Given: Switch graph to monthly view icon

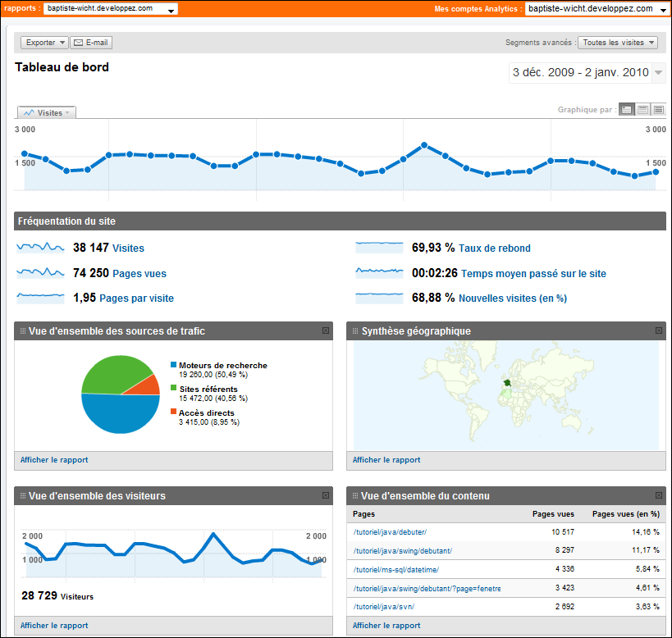Looking at the screenshot, I should [x=658, y=110].
